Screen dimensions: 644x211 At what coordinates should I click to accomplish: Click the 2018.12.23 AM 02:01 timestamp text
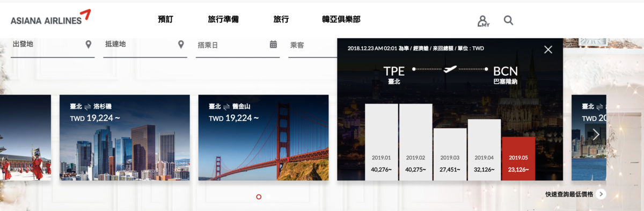coord(372,48)
